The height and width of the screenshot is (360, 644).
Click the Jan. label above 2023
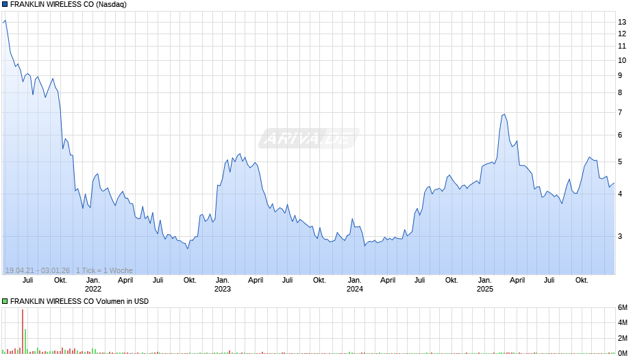(223, 281)
